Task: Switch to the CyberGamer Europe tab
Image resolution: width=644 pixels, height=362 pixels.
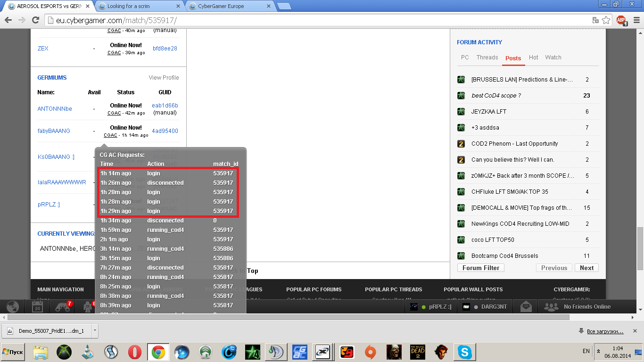Action: [x=231, y=6]
